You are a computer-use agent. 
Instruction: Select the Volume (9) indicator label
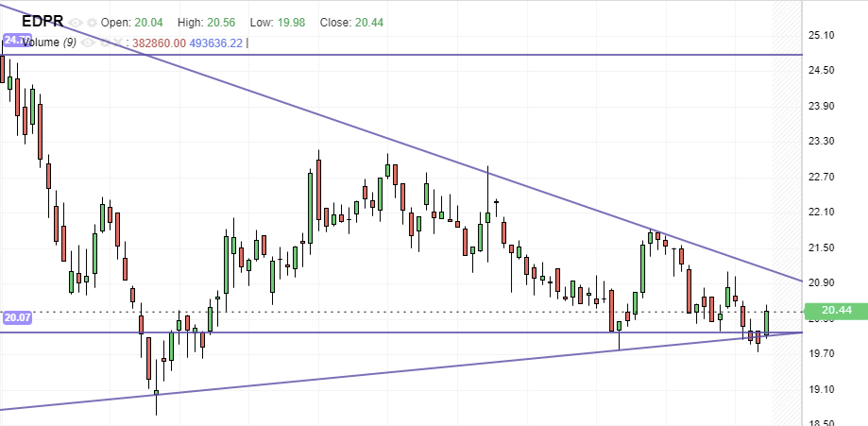click(49, 43)
